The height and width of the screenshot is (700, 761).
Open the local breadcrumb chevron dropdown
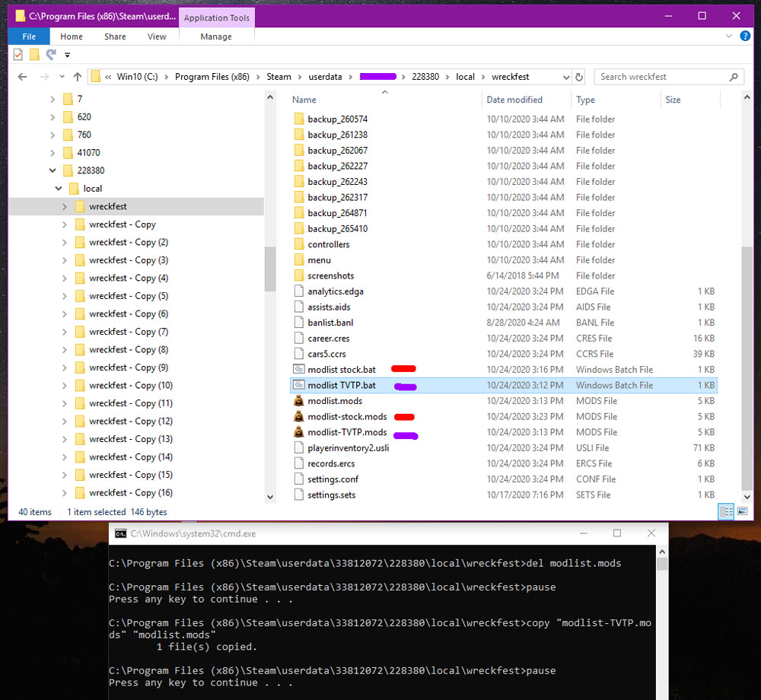(x=483, y=77)
